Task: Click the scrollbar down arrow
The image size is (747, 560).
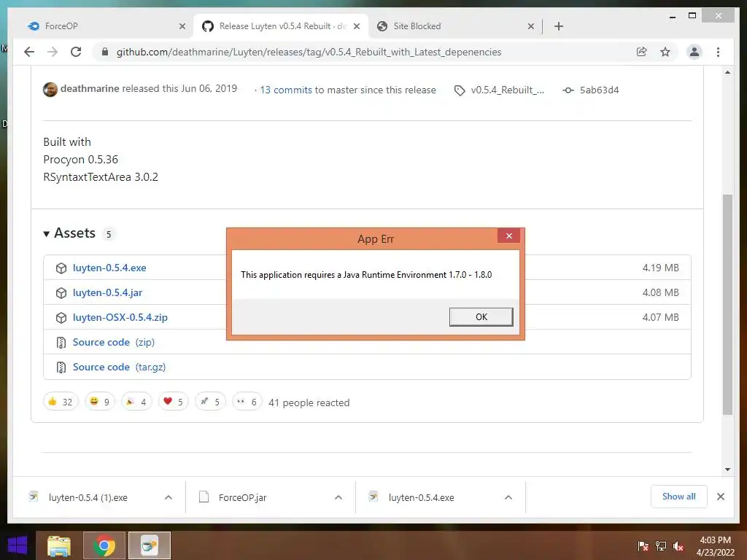Action: click(x=727, y=469)
